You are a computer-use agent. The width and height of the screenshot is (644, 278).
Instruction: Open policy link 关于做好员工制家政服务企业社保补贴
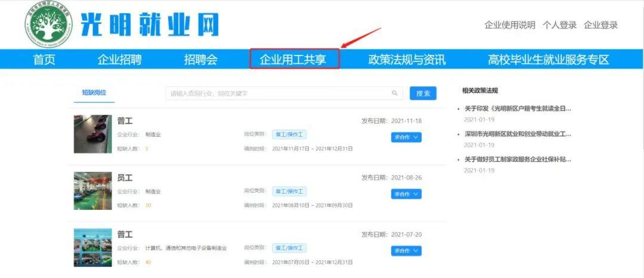(518, 160)
